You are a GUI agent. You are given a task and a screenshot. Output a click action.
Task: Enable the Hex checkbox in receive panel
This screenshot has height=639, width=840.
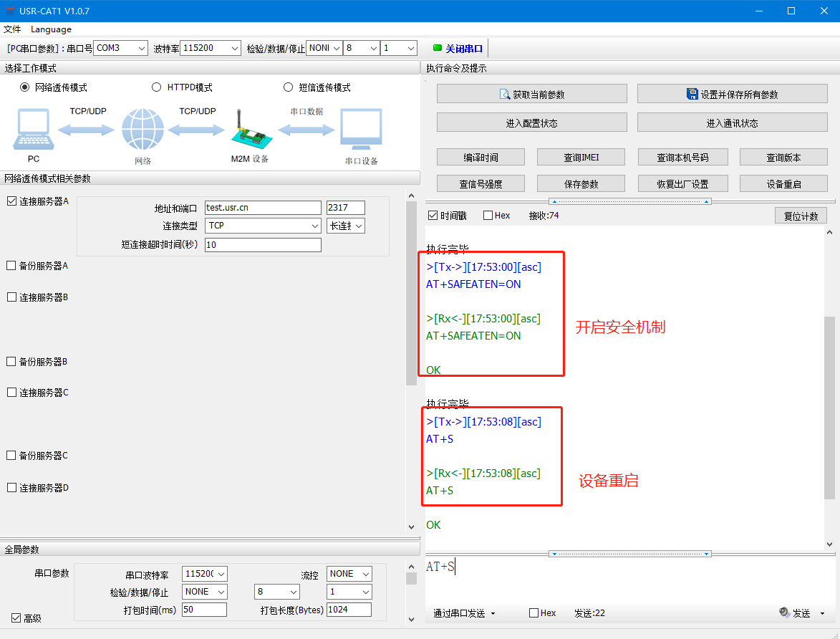488,216
